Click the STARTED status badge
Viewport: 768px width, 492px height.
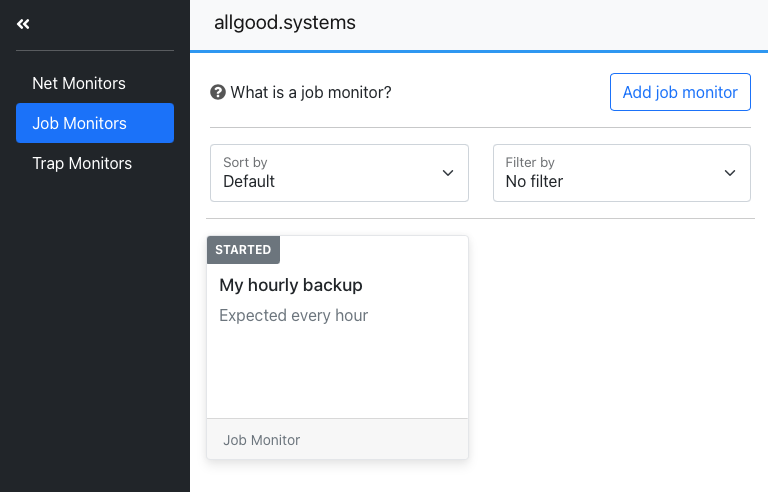pos(243,250)
